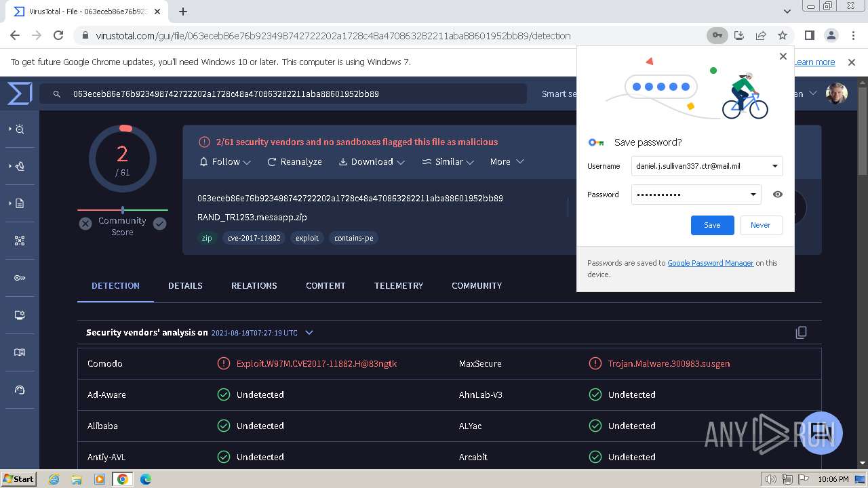Switch to the TELEMETRY tab
This screenshot has height=488, width=868.
click(x=399, y=286)
